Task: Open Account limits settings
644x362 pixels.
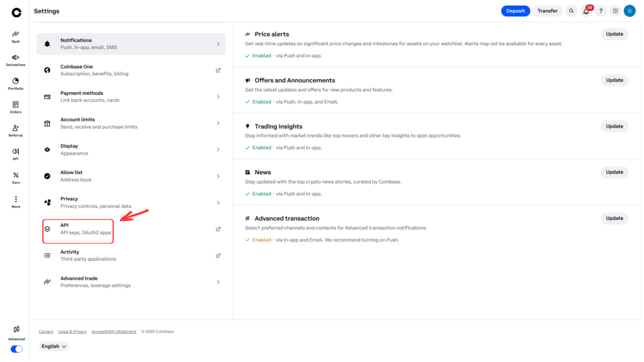Action: click(131, 123)
